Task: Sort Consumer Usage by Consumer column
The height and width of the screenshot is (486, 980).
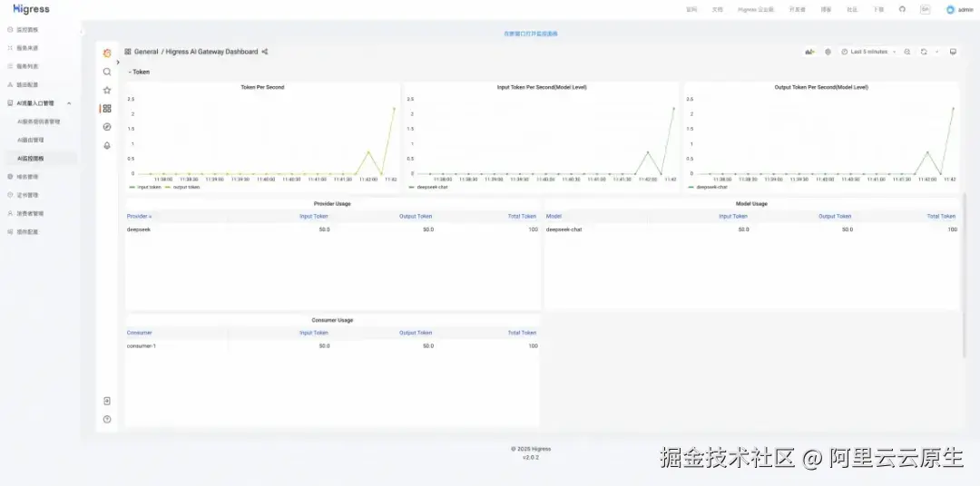Action: pyautogui.click(x=140, y=333)
